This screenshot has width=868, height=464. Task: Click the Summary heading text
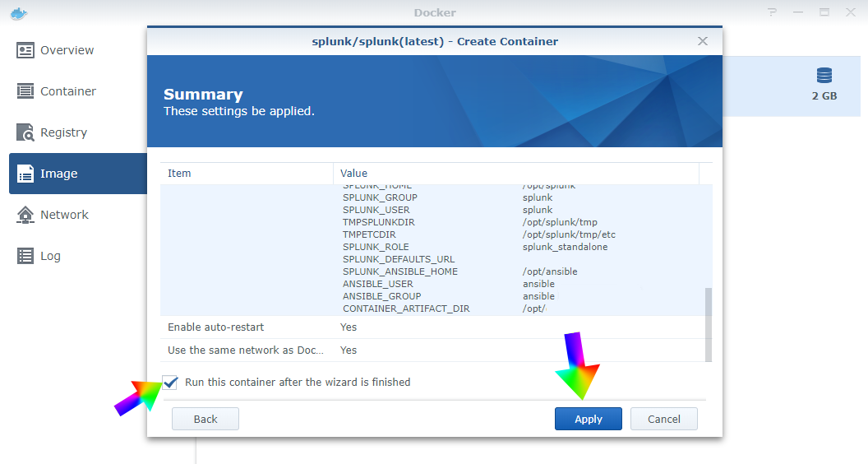203,95
